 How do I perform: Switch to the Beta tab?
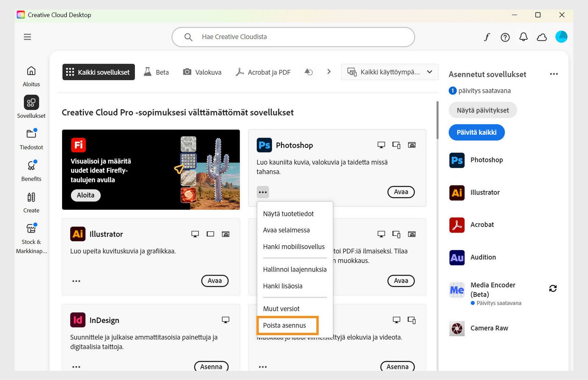tap(156, 72)
